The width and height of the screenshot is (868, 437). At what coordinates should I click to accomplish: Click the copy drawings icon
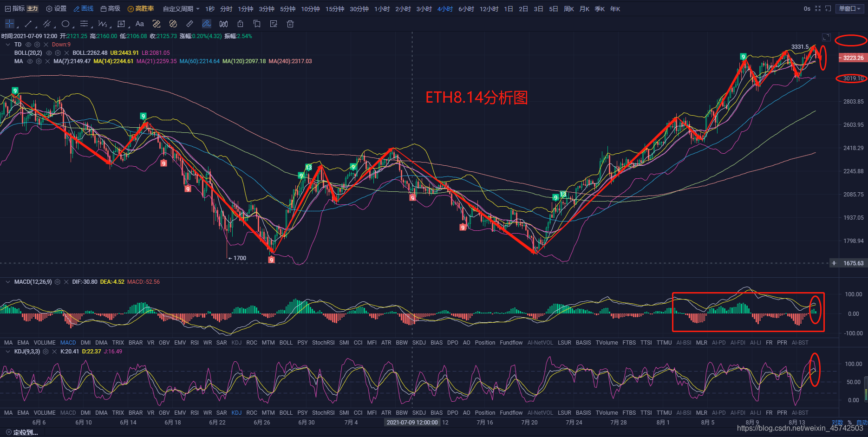point(257,24)
